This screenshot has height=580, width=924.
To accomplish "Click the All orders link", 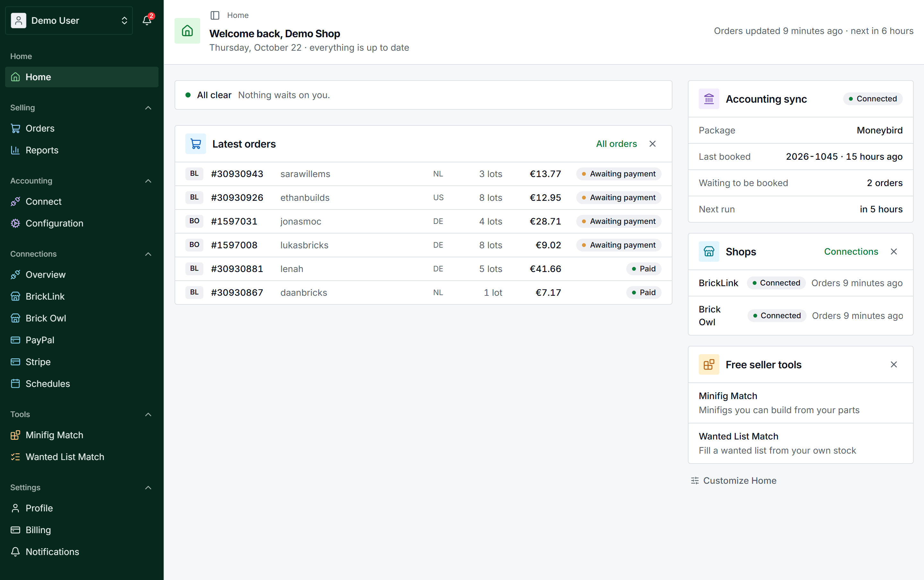I will click(616, 144).
